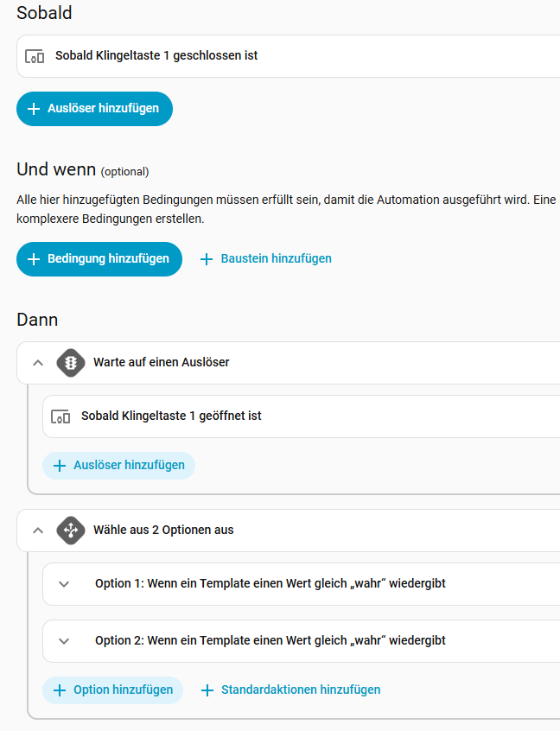Open the 'Sobald Klingeltaste 1 geöffnet ist' row
This screenshot has height=731, width=560.
point(259,416)
